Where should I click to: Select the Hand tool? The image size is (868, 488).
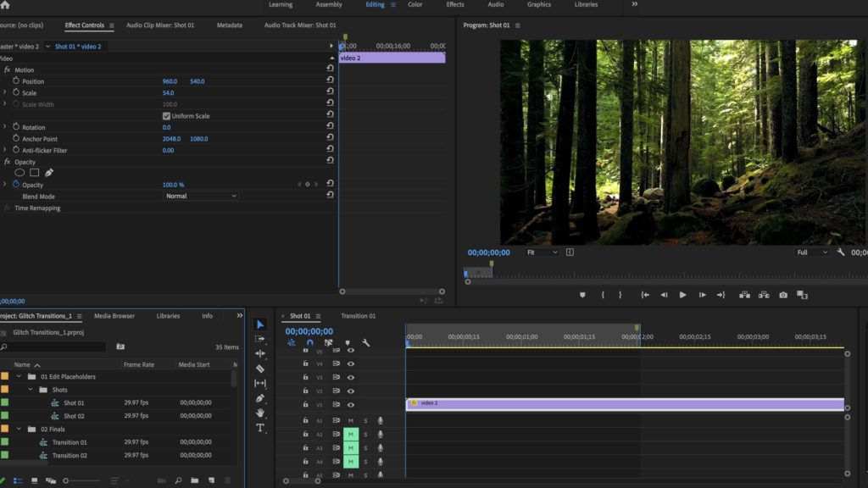tap(260, 413)
